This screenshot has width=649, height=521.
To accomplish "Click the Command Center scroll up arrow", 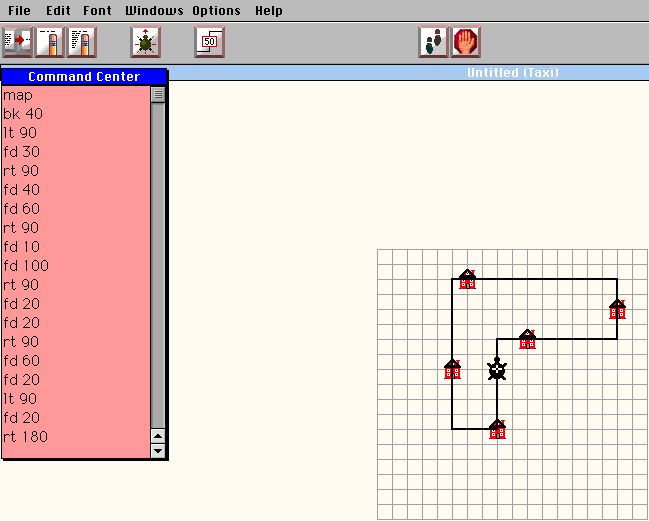I will (x=158, y=436).
